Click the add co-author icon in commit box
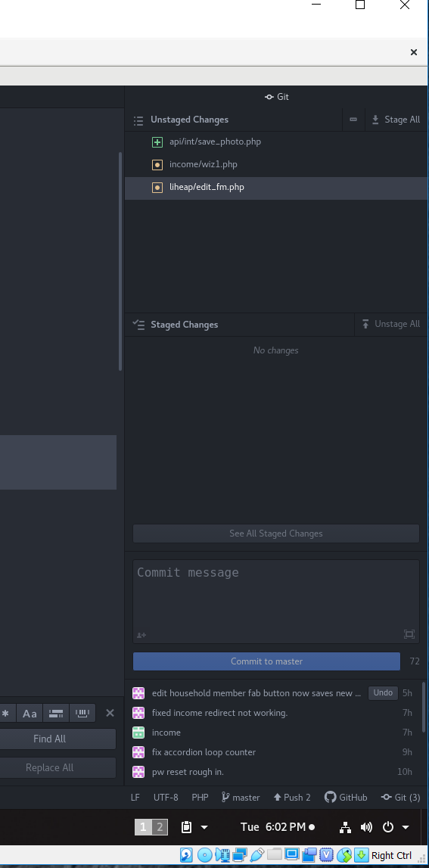The height and width of the screenshot is (868, 429). tap(141, 635)
